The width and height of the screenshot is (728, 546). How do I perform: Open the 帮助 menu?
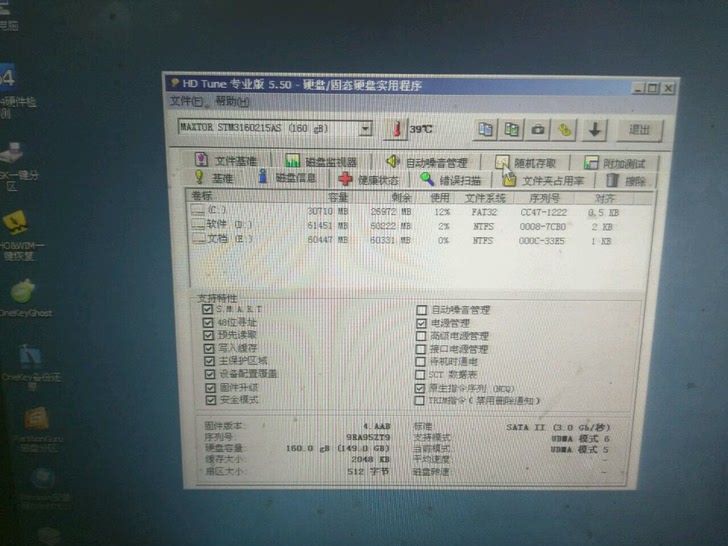(x=232, y=101)
